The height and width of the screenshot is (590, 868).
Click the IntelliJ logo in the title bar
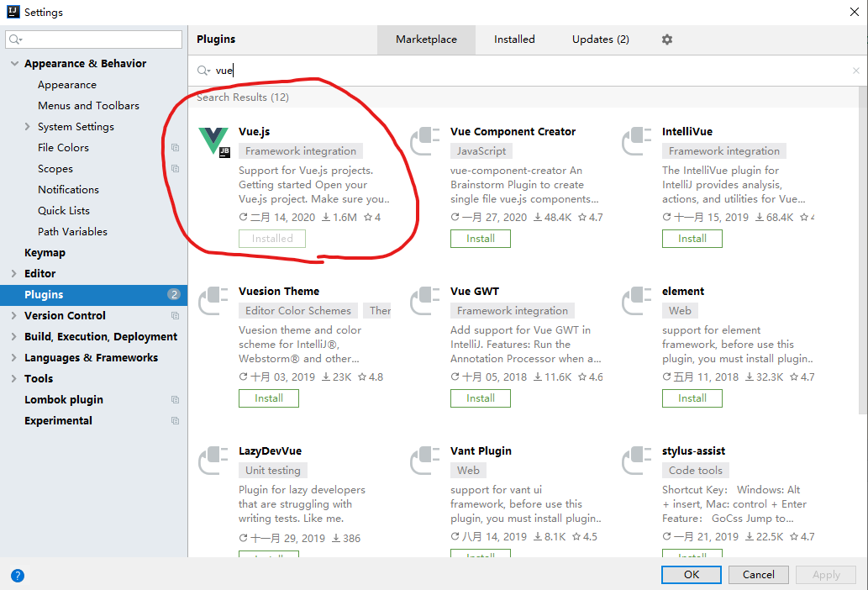click(x=13, y=12)
